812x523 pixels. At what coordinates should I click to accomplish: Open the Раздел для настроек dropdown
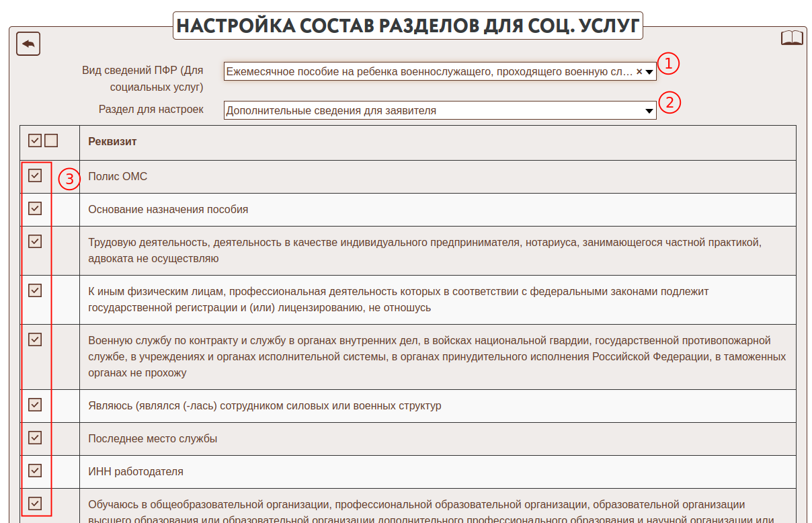click(x=649, y=111)
